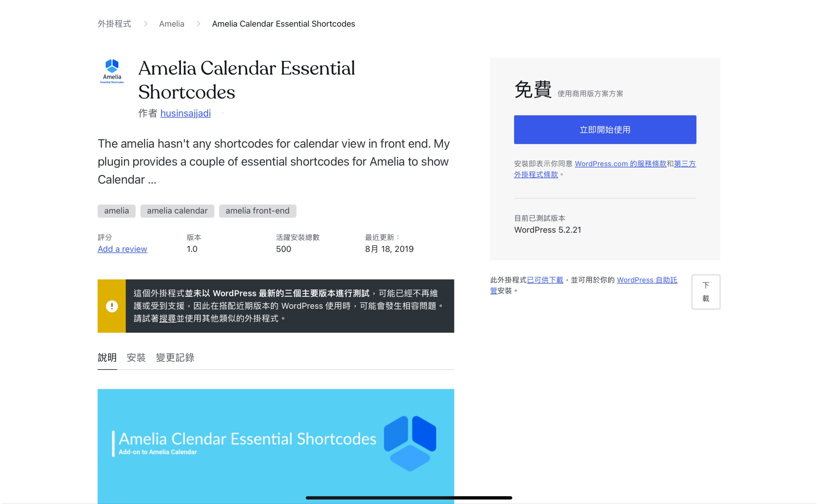Click the current breadcrumb Amelia Calendar Essential Shortcodes
The height and width of the screenshot is (504, 818).
(x=283, y=24)
